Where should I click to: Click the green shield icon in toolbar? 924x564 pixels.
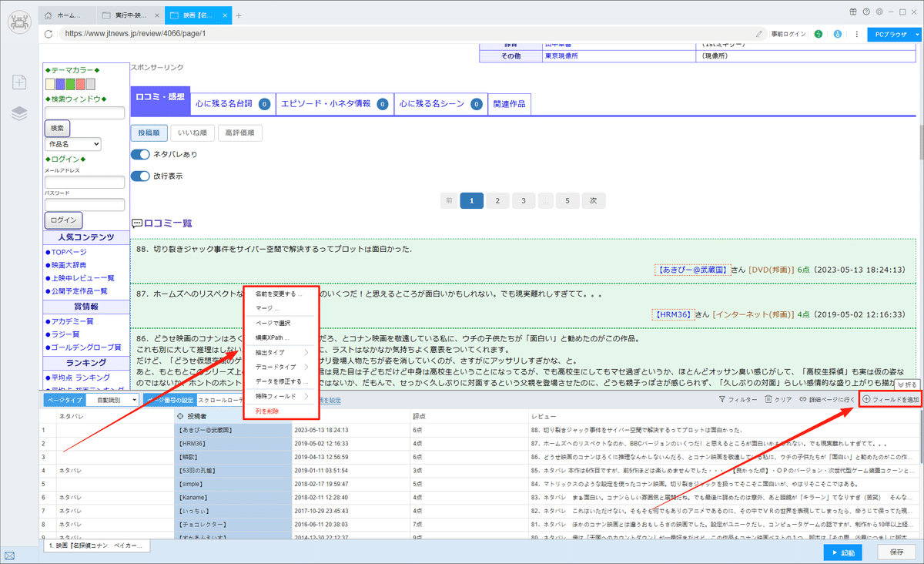pos(818,34)
